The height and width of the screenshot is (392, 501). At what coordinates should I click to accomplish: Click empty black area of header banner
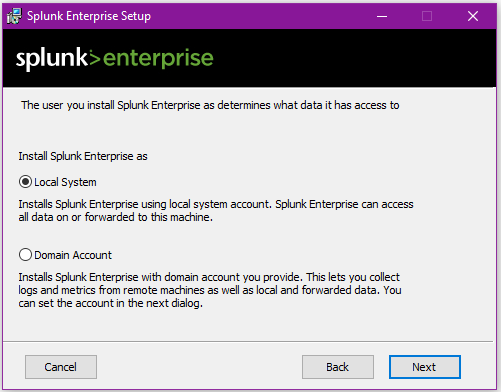[x=353, y=58]
